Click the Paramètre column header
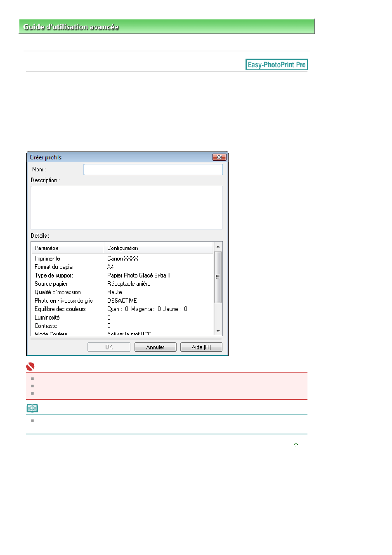The image size is (392, 555). click(x=67, y=248)
